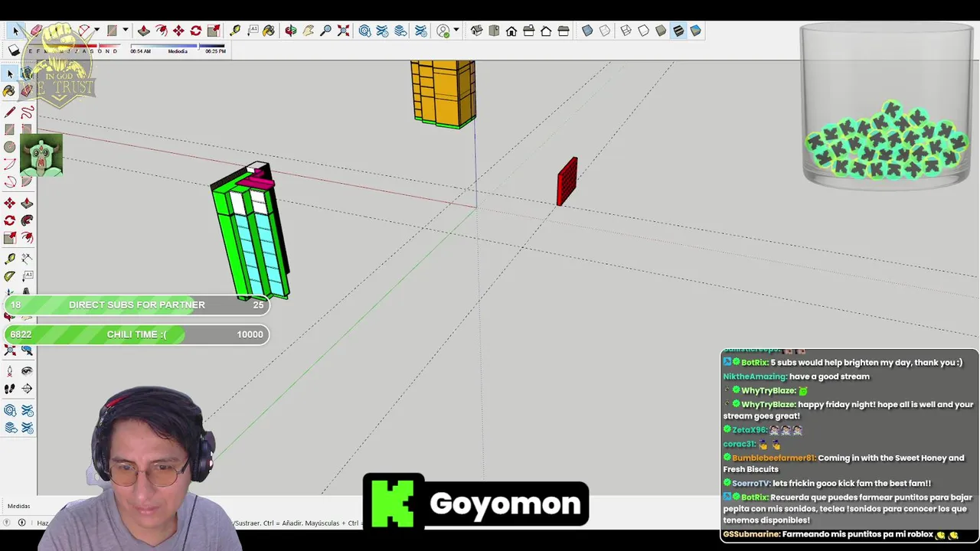This screenshot has height=551, width=980.
Task: Switch to Top view
Action: [494, 31]
